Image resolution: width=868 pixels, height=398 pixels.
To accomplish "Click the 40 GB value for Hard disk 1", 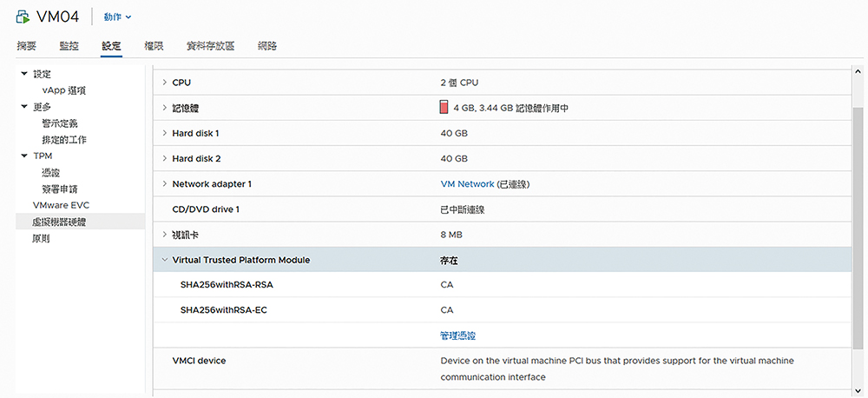I will pyautogui.click(x=454, y=134).
